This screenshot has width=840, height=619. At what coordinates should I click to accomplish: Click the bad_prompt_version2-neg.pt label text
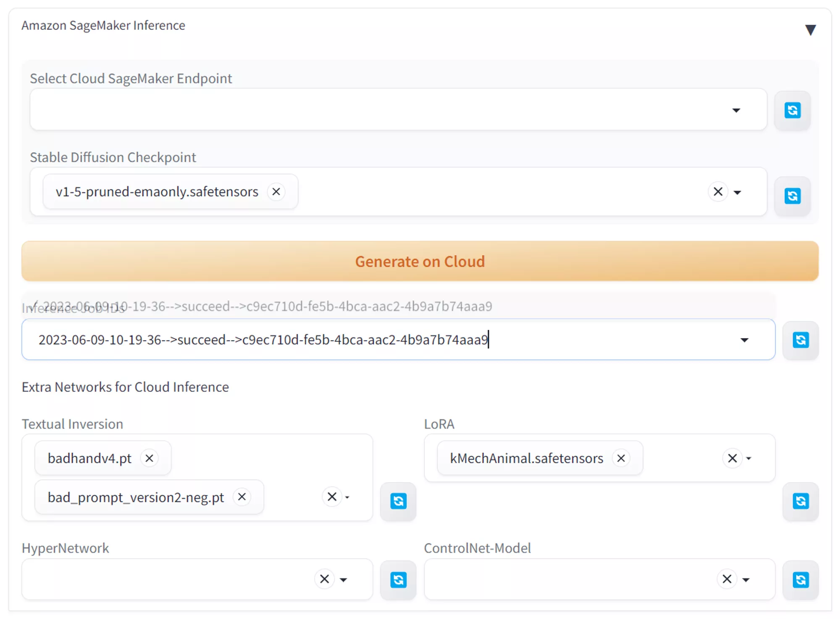(x=136, y=497)
